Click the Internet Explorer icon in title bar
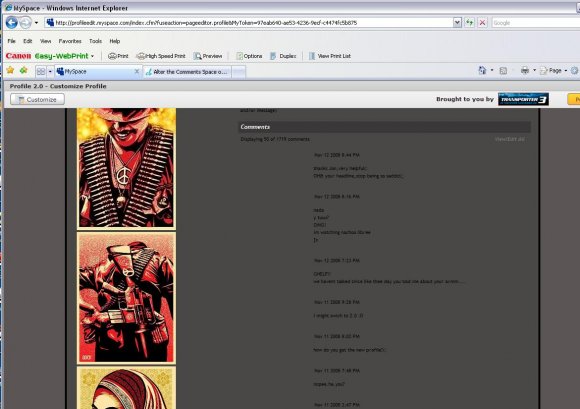Screen dimensions: 580x409 (x=8, y=8)
